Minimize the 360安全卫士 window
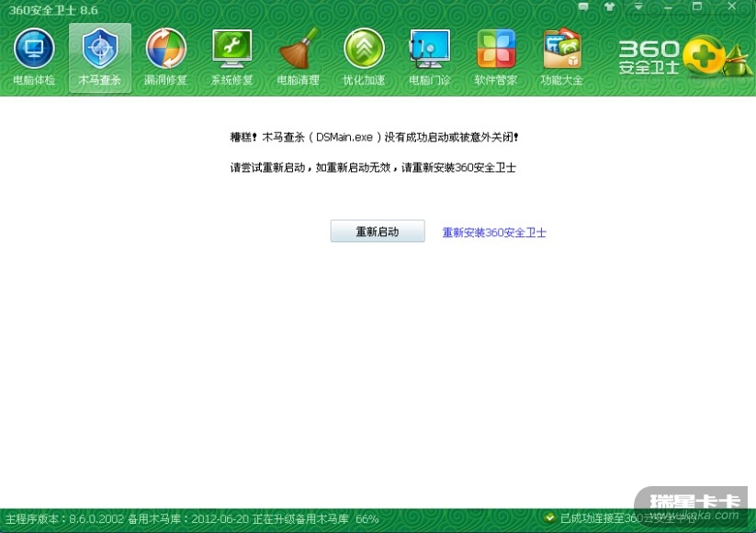The width and height of the screenshot is (756, 533). click(668, 7)
